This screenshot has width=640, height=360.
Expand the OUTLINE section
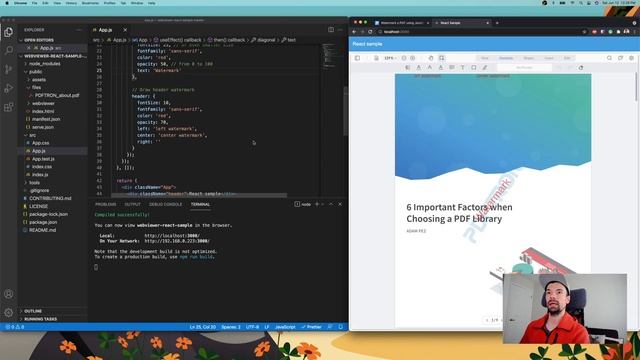coord(33,311)
